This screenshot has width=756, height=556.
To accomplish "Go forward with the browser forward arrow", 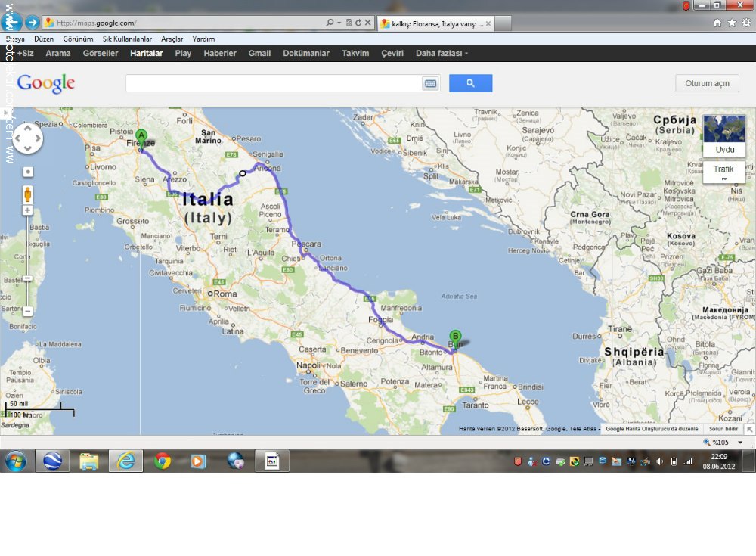I will click(33, 22).
